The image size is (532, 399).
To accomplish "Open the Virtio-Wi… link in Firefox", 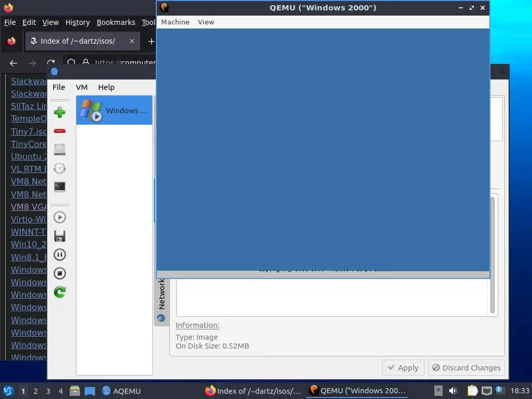I will pyautogui.click(x=29, y=219).
